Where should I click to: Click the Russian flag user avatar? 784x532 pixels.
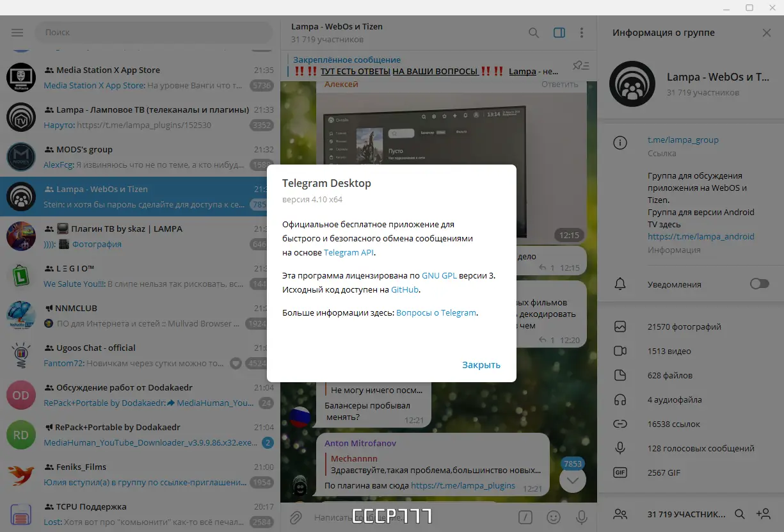[300, 417]
